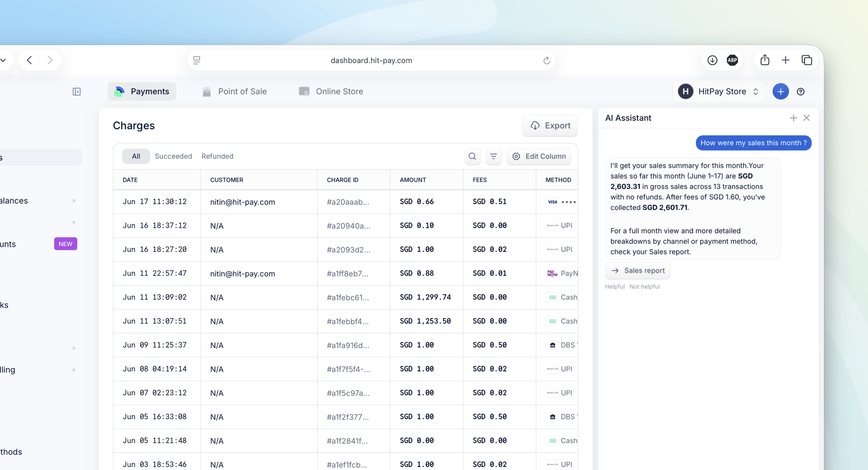Open the HitPay Store account switcher

point(719,91)
